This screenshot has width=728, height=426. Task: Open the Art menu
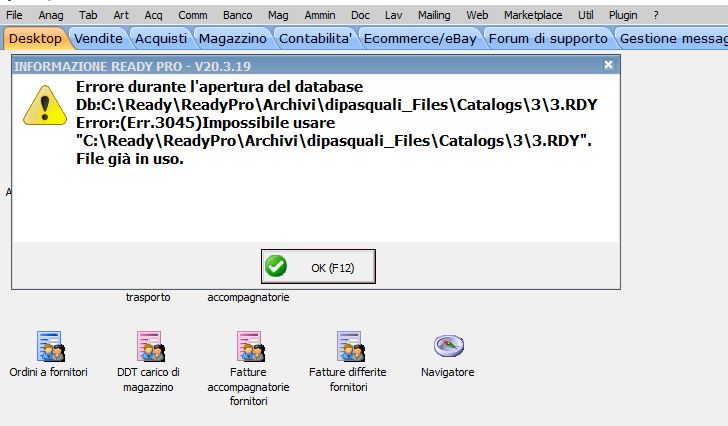(121, 15)
